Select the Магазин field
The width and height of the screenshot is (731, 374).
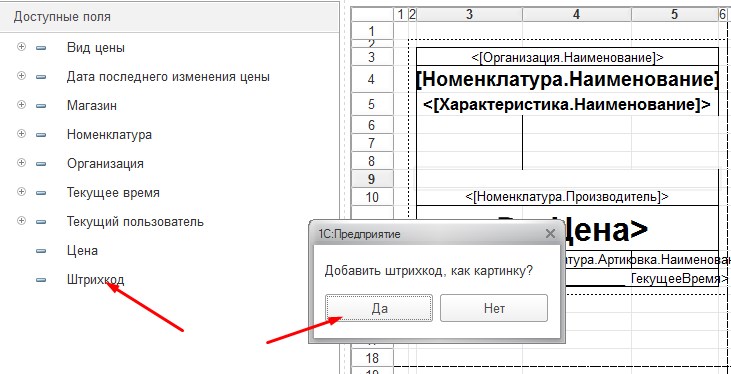92,106
